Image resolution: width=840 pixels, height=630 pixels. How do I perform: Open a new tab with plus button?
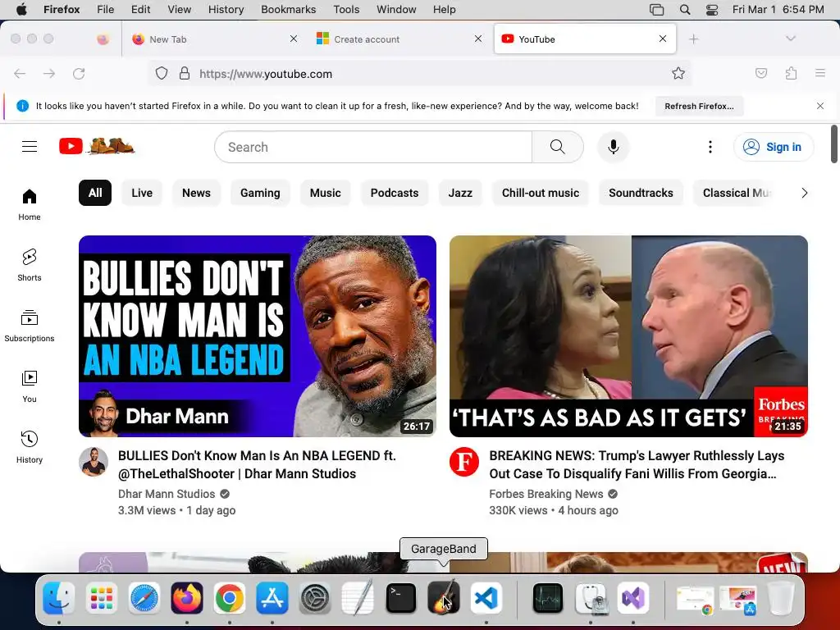pos(694,39)
